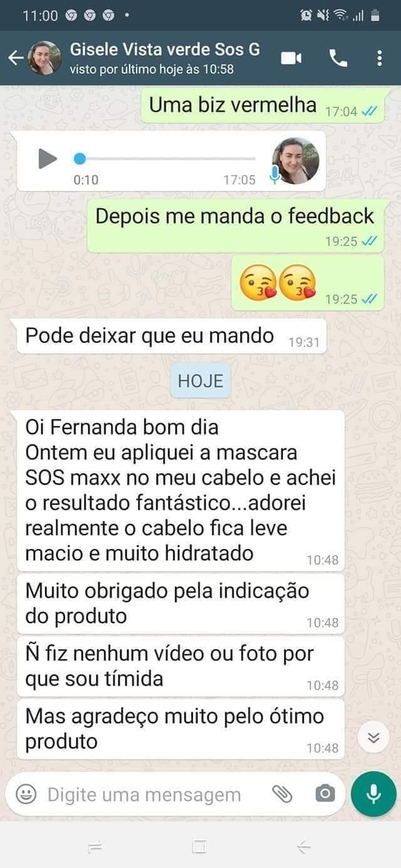The image size is (401, 868).
Task: Open contact info via Gisele Vista verde name
Action: coord(165,49)
